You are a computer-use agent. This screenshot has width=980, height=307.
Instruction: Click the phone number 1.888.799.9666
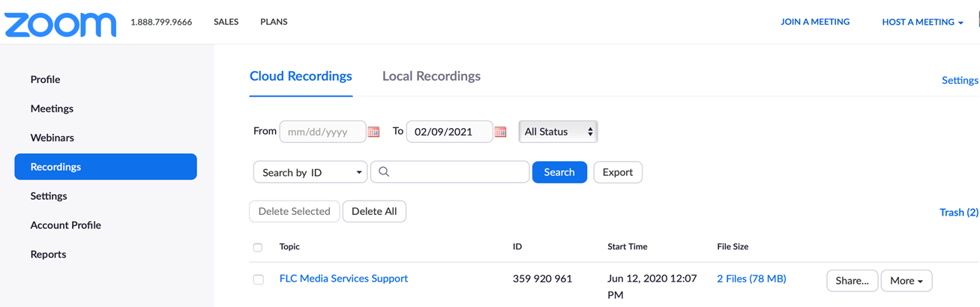pyautogui.click(x=161, y=22)
